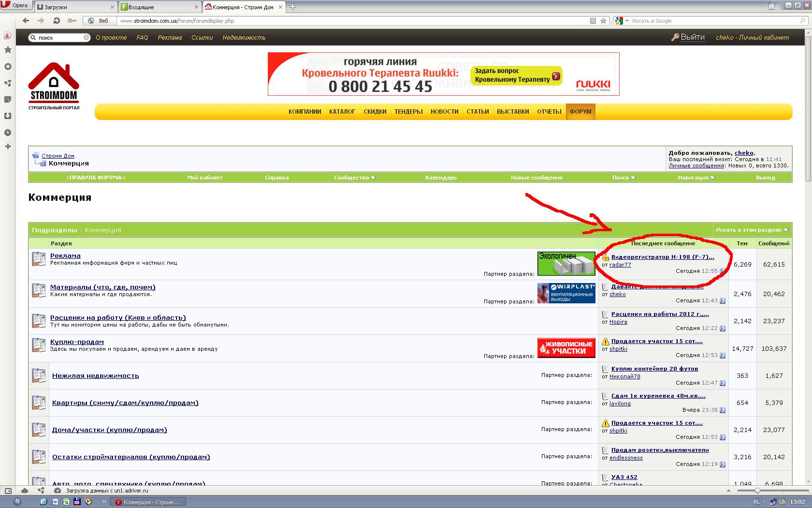Click the STROIMDOM house logo
This screenshot has height=508, width=812.
click(54, 86)
